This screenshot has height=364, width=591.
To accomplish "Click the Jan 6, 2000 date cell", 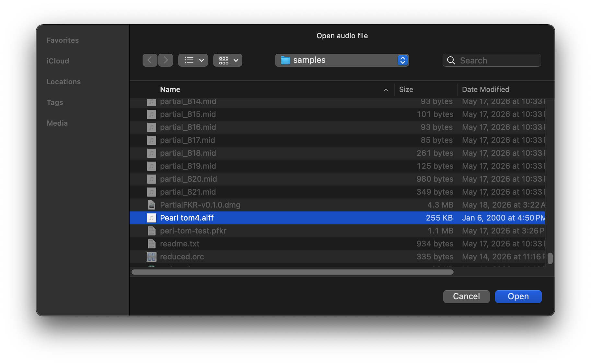I will pos(504,218).
